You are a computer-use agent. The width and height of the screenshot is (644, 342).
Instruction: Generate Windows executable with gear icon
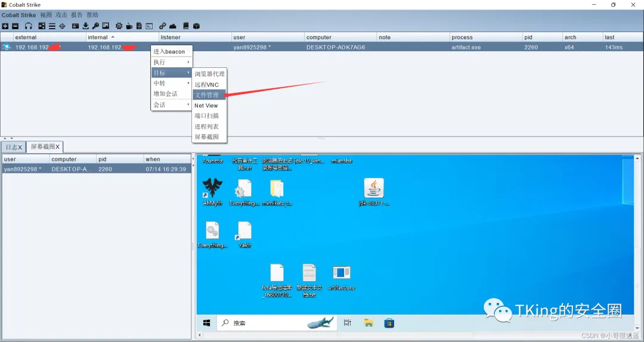[x=119, y=26]
